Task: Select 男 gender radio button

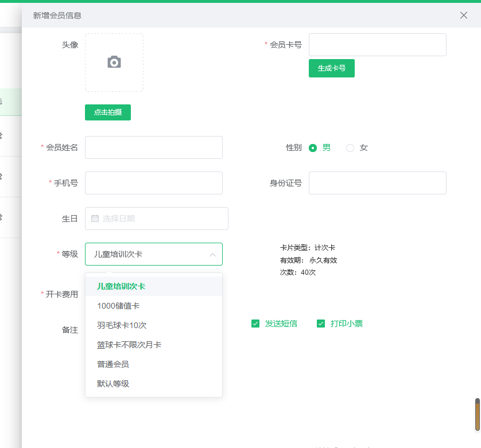Action: [313, 147]
